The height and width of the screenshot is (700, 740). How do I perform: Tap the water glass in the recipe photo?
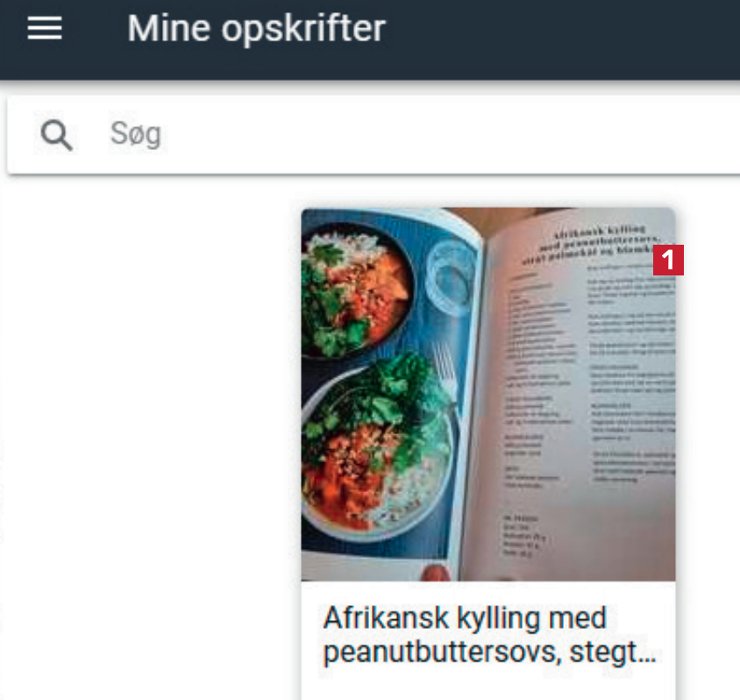451,276
